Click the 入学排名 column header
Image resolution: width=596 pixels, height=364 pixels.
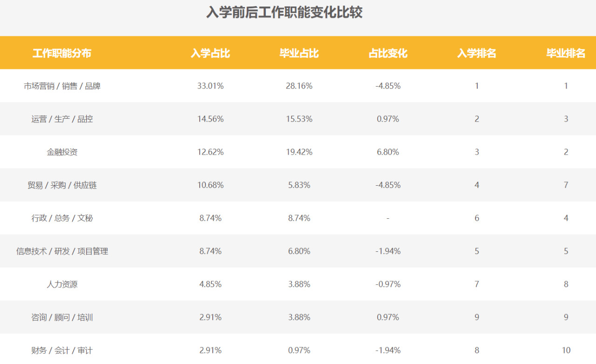pos(477,53)
